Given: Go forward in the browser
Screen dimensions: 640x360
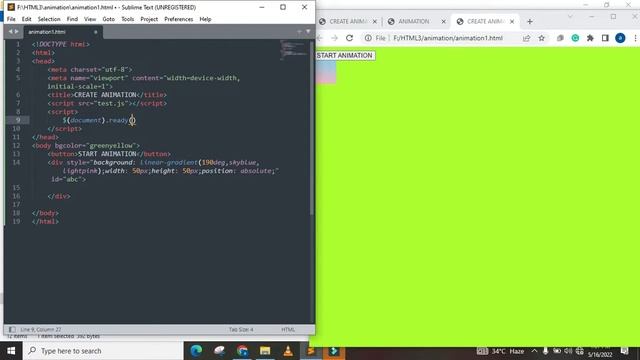Looking at the screenshot, I should tap(335, 38).
